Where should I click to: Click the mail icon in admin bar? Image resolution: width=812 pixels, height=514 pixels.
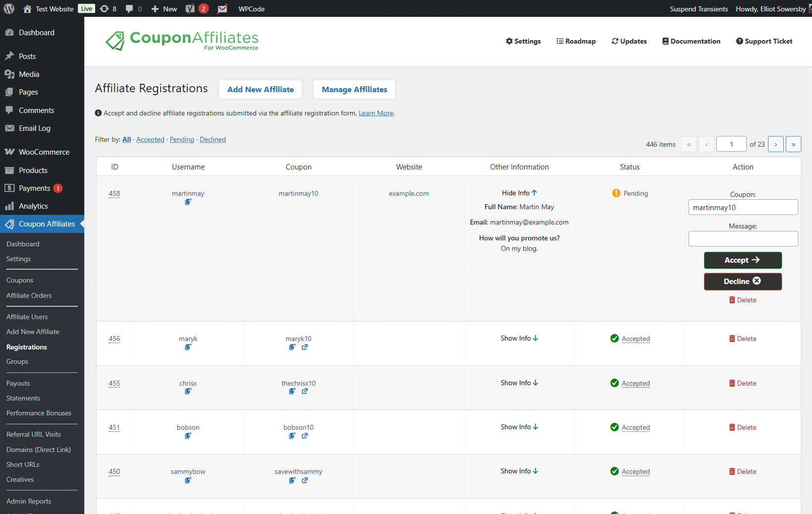point(222,9)
